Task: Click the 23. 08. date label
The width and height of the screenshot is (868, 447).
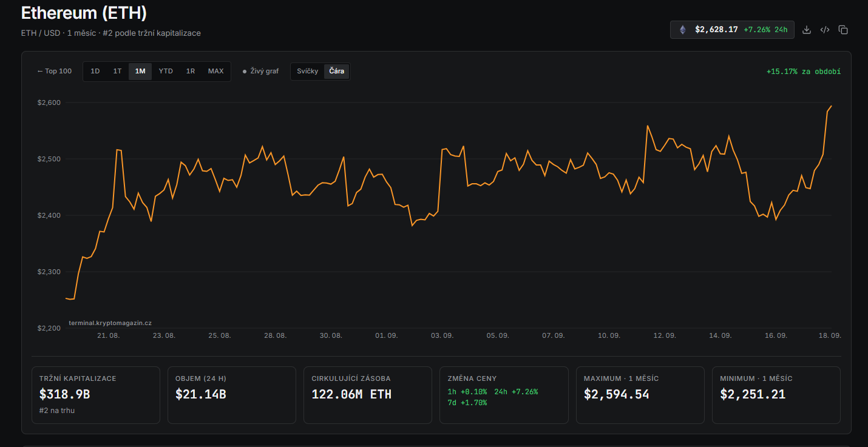Action: 164,335
